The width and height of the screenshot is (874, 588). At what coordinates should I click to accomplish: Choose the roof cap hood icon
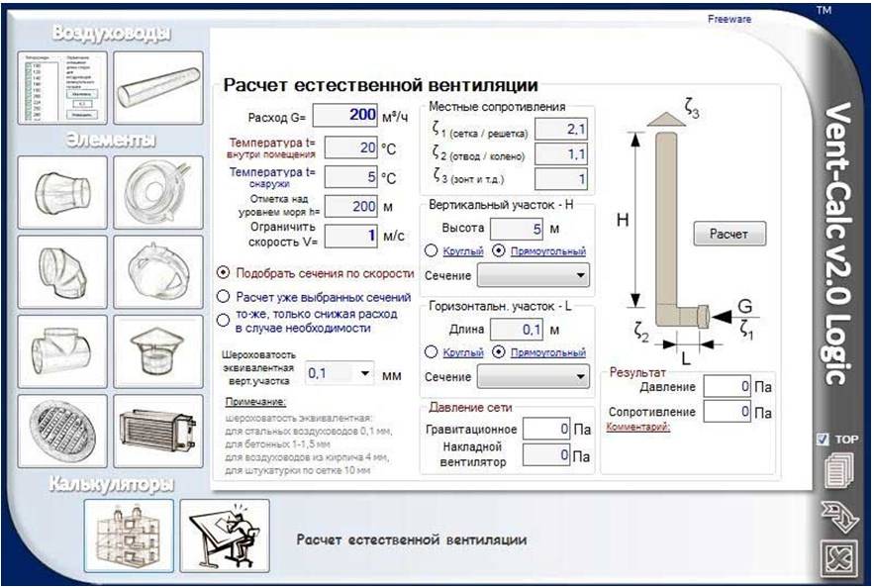pos(158,350)
